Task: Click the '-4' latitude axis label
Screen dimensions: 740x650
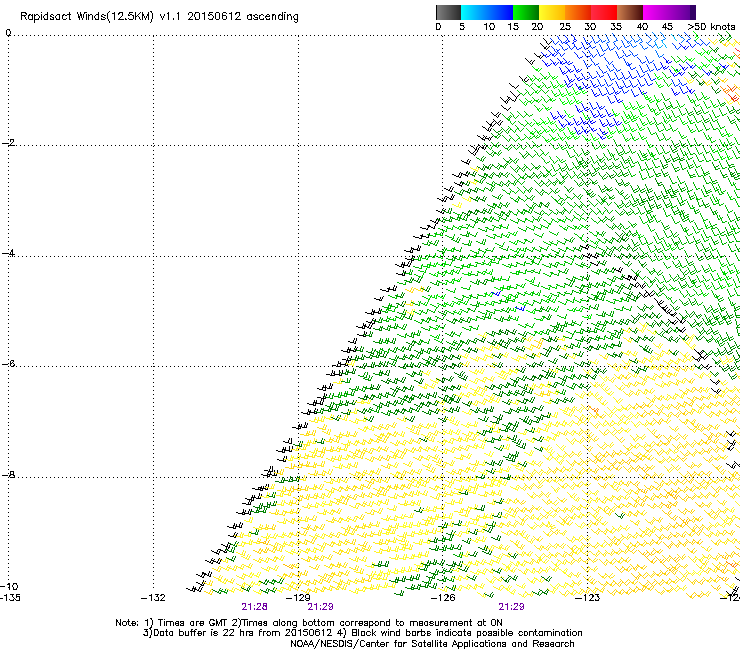Action: (x=8, y=253)
